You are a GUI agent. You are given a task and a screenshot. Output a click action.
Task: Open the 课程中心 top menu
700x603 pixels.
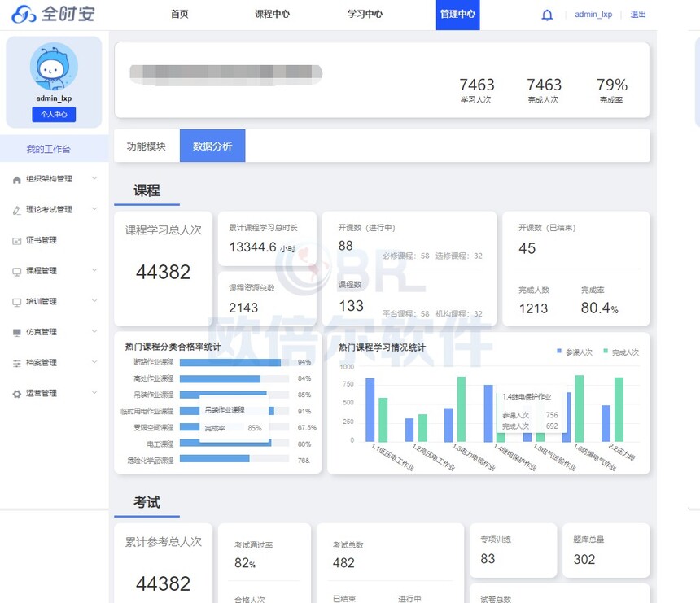pos(272,15)
